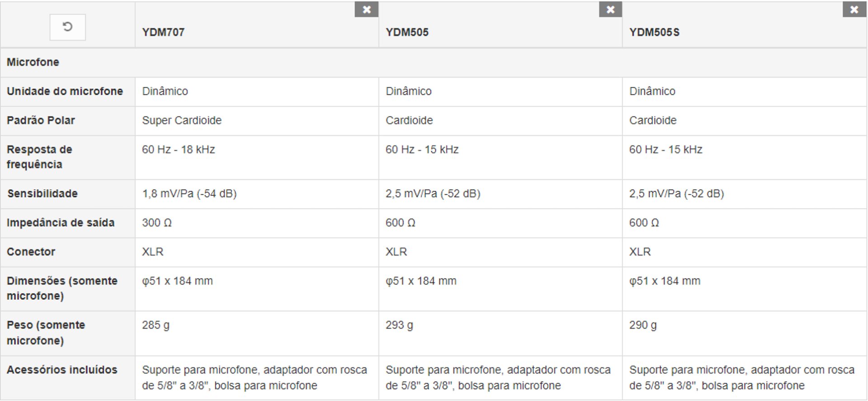Select the Unidade do microfone row label
The image size is (868, 401).
click(65, 91)
